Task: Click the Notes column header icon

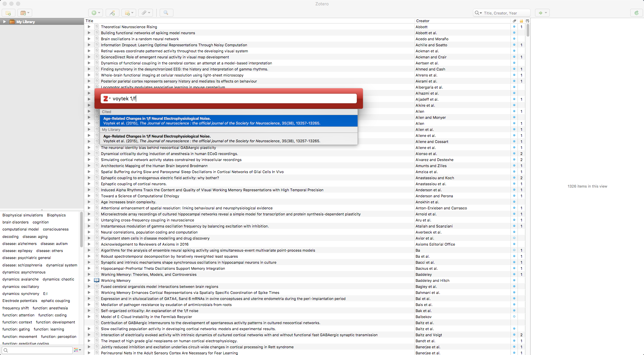Action: pos(521,21)
